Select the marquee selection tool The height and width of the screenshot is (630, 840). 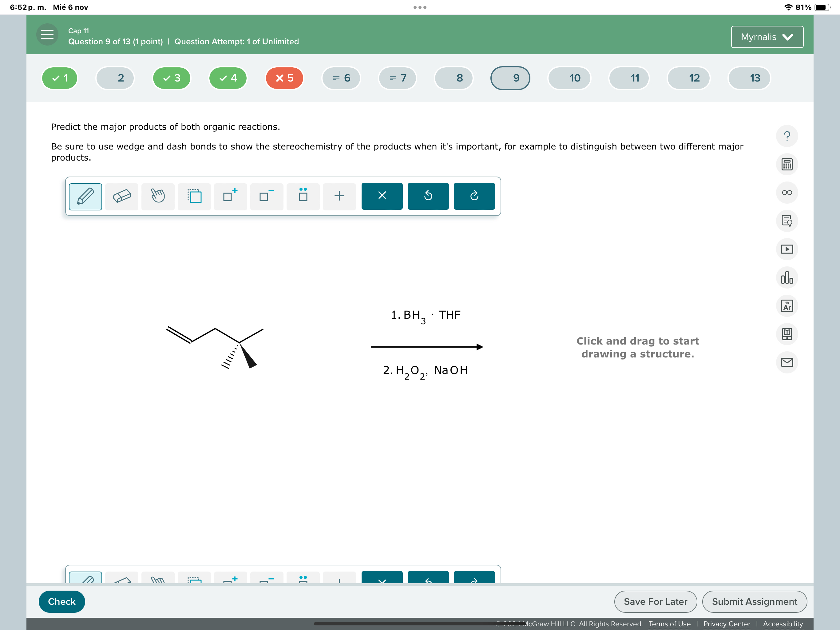tap(194, 196)
